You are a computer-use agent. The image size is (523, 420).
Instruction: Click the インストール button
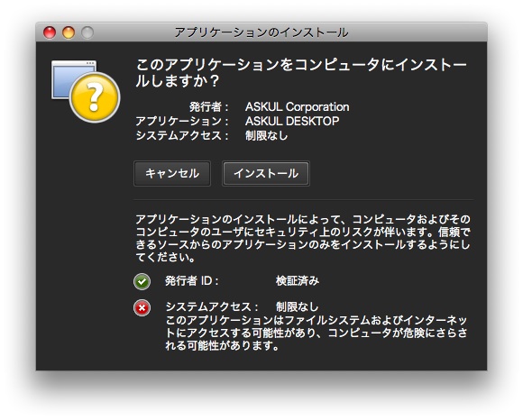tap(265, 173)
